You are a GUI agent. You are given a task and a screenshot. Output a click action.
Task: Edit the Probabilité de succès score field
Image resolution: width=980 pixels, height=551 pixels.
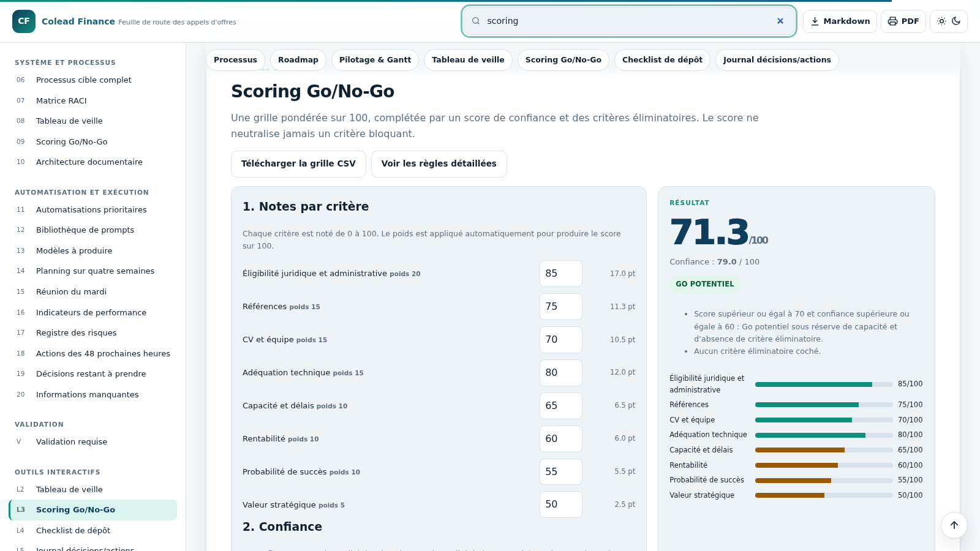(x=560, y=472)
